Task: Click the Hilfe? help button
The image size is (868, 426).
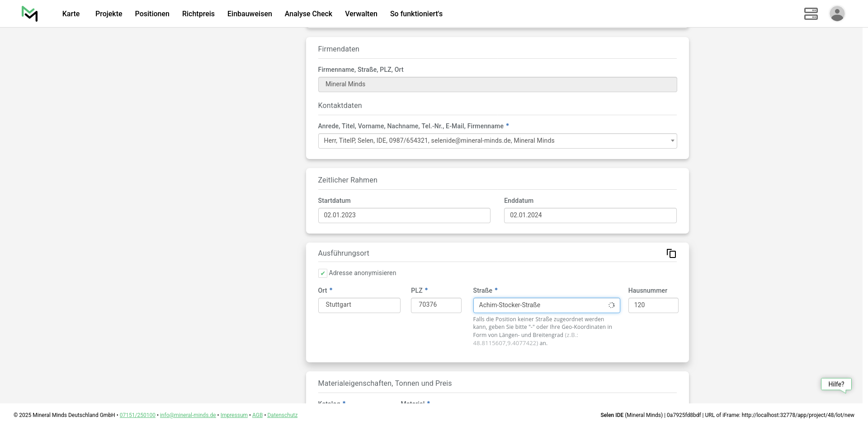Action: pos(836,384)
